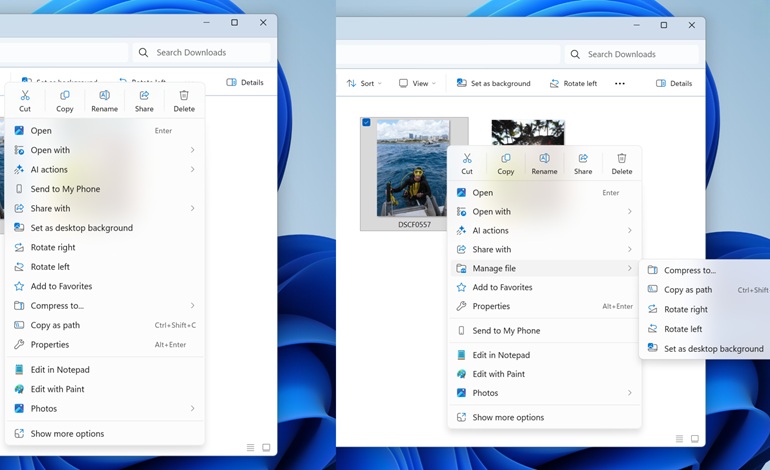Choose Rotate right in Manage file submenu
Viewport: 770px width, 470px height.
706,309
